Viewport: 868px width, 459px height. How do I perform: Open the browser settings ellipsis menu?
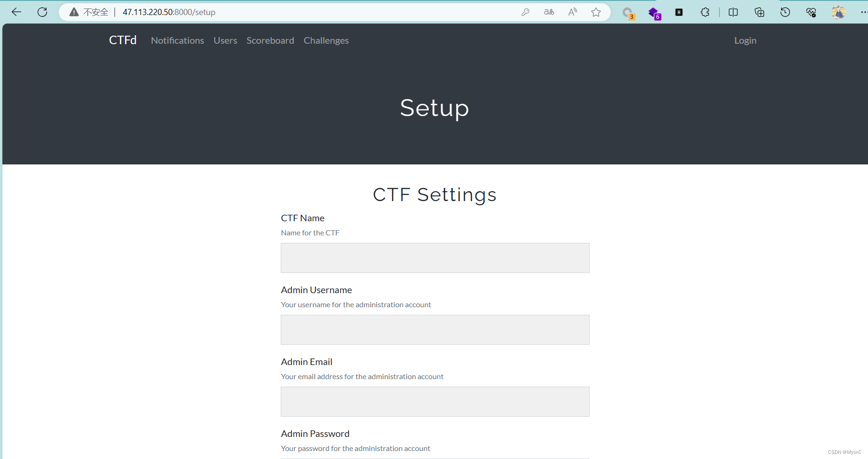(x=864, y=12)
